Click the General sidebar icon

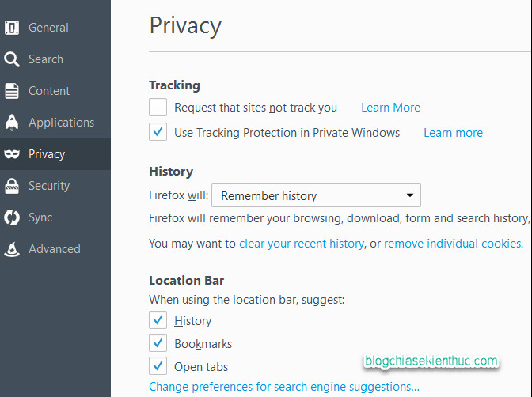(x=12, y=28)
